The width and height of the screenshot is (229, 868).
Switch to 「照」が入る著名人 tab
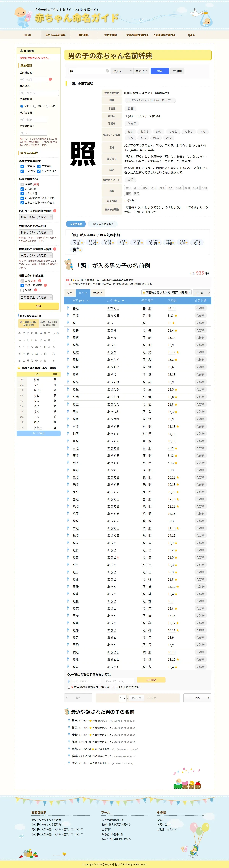pos(102,224)
